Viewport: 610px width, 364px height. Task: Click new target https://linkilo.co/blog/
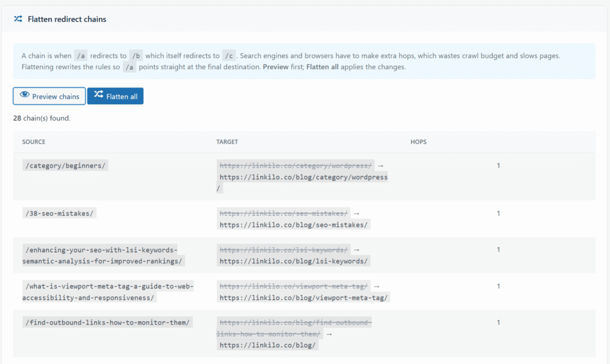(267, 346)
